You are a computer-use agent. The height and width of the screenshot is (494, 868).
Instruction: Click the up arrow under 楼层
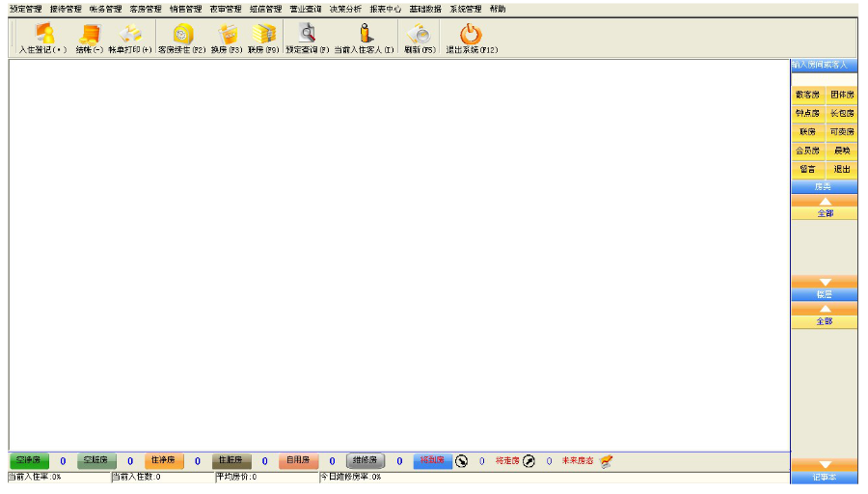(825, 309)
